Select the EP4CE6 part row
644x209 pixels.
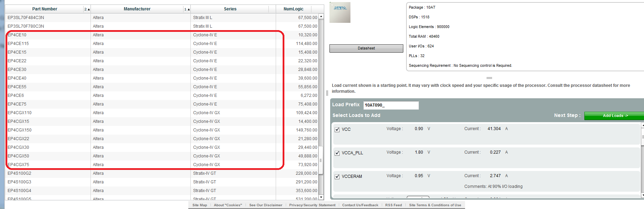tap(162, 96)
